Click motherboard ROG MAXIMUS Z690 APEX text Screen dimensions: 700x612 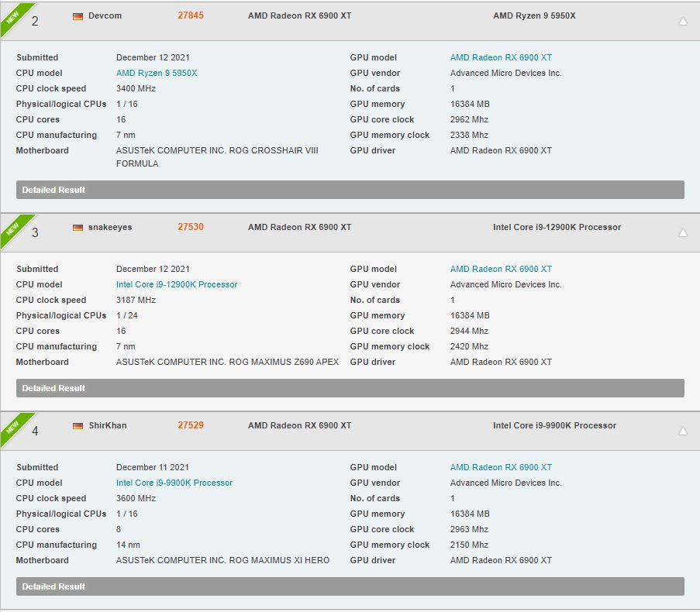tap(227, 362)
